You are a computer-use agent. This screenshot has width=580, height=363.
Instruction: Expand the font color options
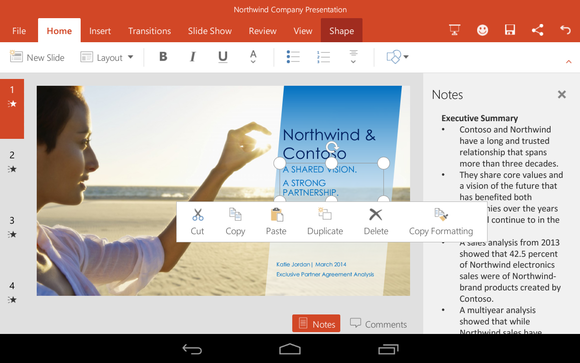[x=253, y=57]
